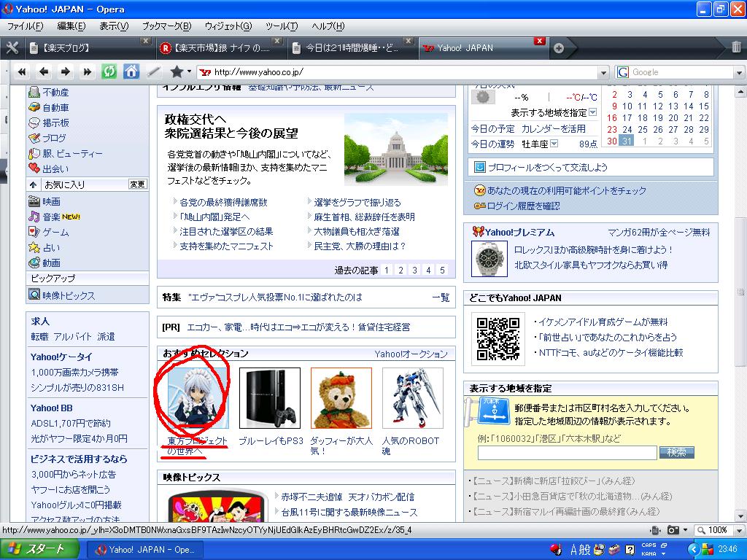This screenshot has height=560, width=747.
Task: Click the Fast Forward navigation button
Action: coord(88,71)
